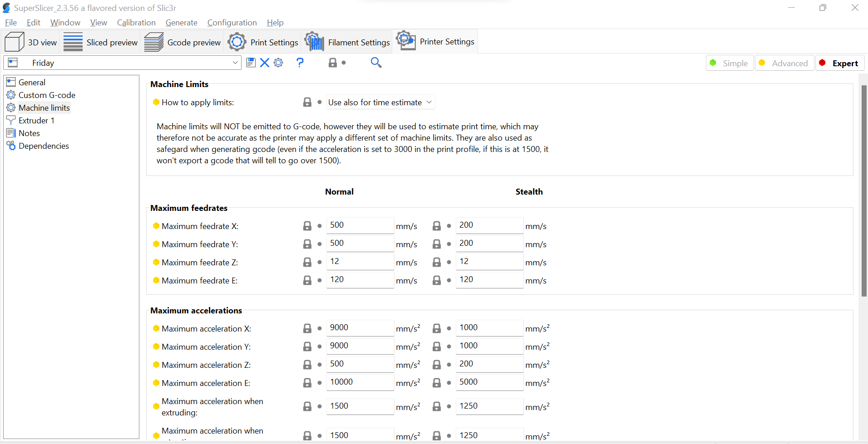Toggle the lock for stealth Maximum acceleration Z
The image size is (868, 444).
[437, 365]
